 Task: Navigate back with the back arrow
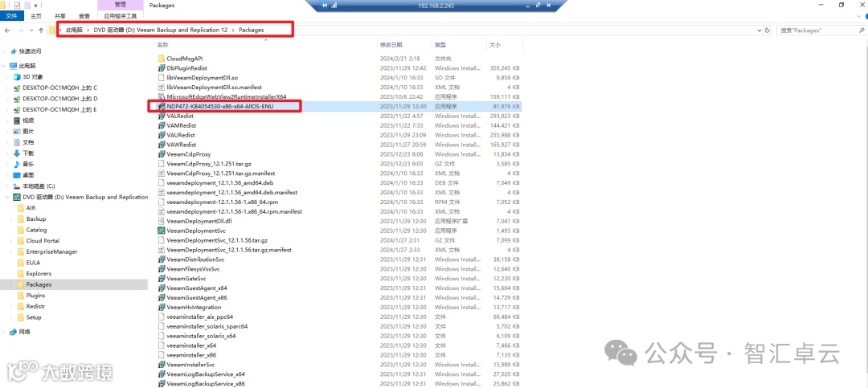click(x=7, y=31)
